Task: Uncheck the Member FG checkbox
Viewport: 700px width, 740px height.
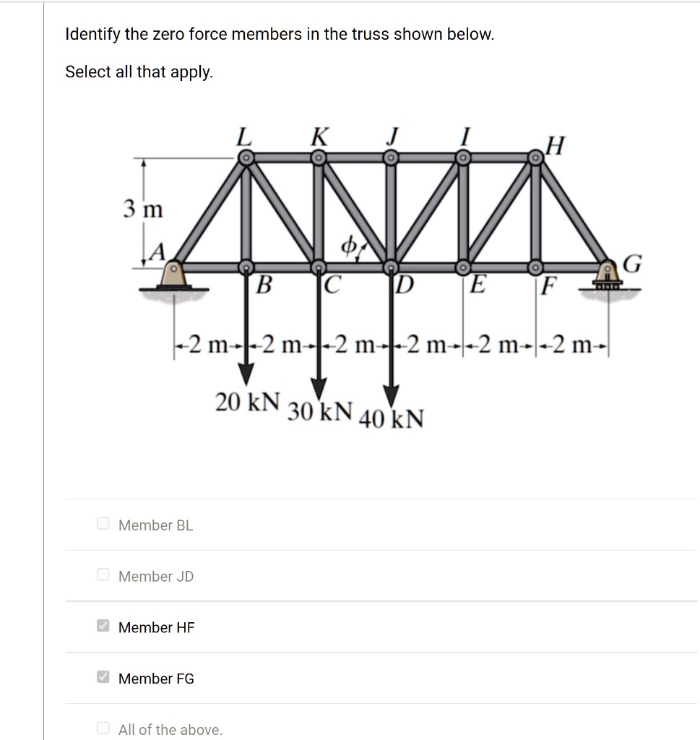Action: tap(103, 676)
